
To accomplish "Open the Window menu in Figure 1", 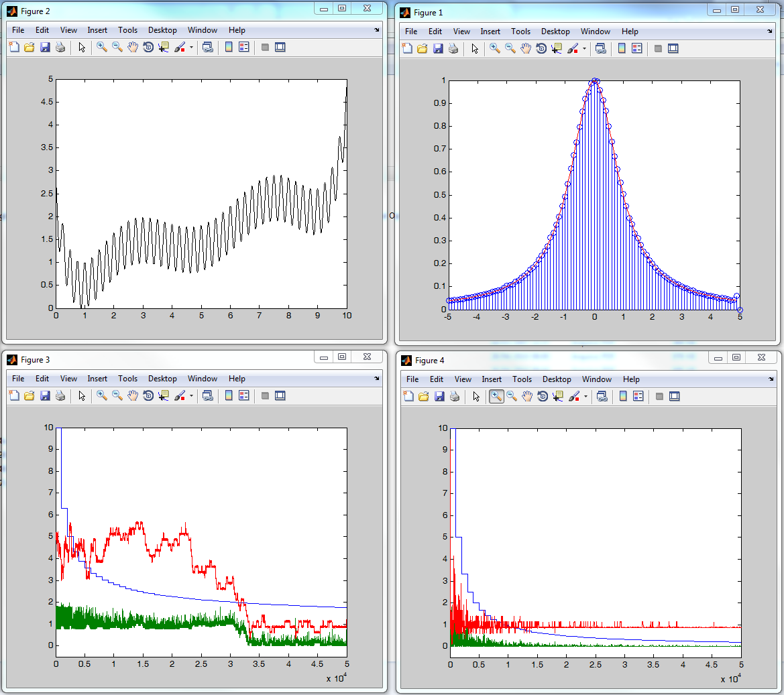I will click(595, 31).
